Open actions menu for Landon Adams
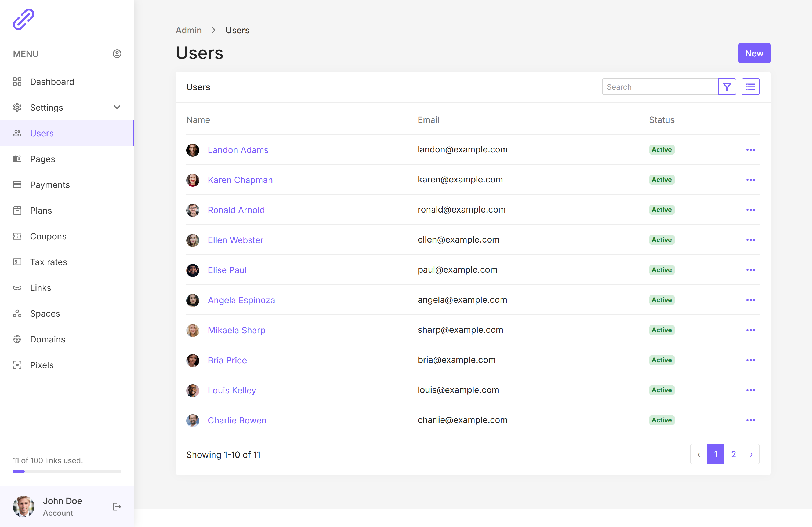Viewport: 812px width, 527px height. [750, 150]
